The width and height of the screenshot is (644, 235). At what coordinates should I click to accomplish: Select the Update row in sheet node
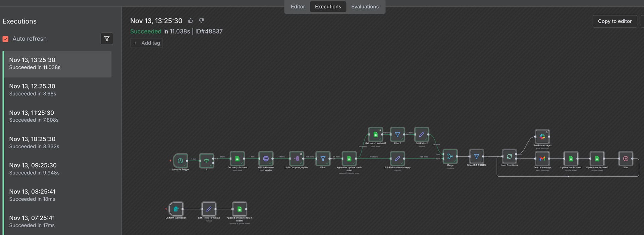[x=571, y=159]
